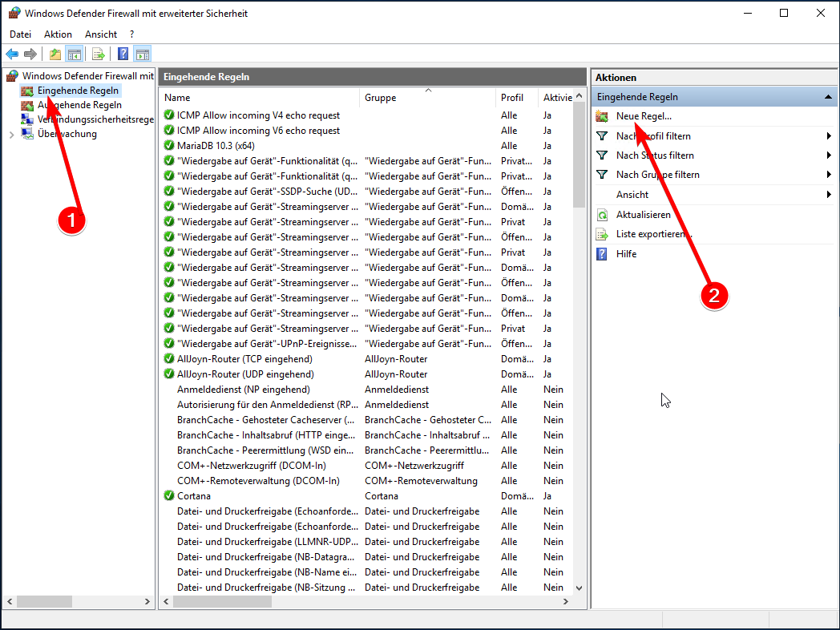Click the funnel icon beside Nach Status filtern
The image size is (840, 630).
pos(602,155)
